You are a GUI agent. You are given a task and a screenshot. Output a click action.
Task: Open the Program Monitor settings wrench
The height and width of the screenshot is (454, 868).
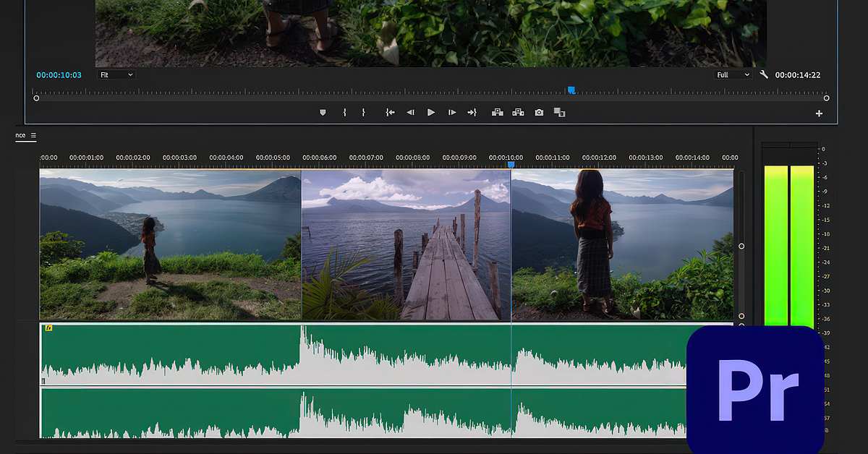[x=764, y=74]
